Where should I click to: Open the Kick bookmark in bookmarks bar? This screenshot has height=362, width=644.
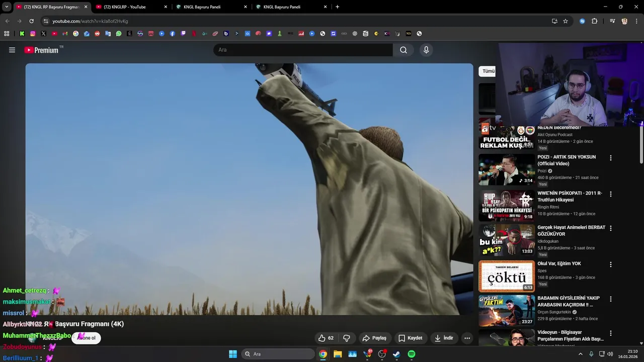coord(22,34)
